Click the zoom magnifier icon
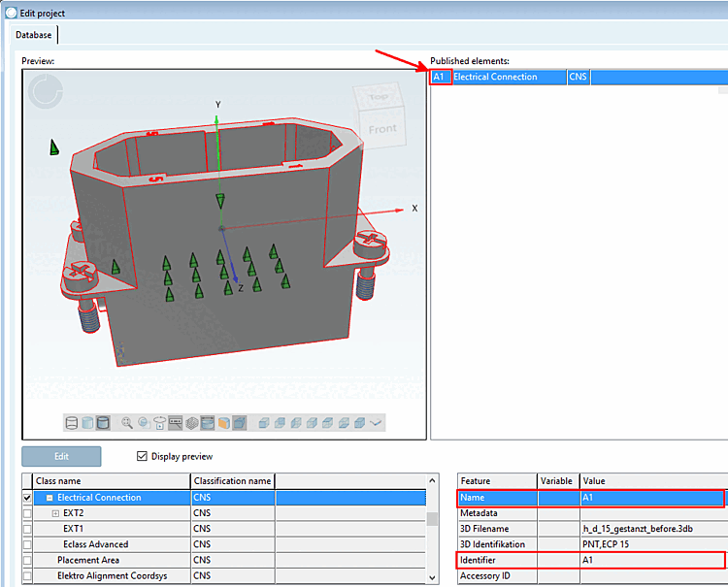 [x=127, y=422]
